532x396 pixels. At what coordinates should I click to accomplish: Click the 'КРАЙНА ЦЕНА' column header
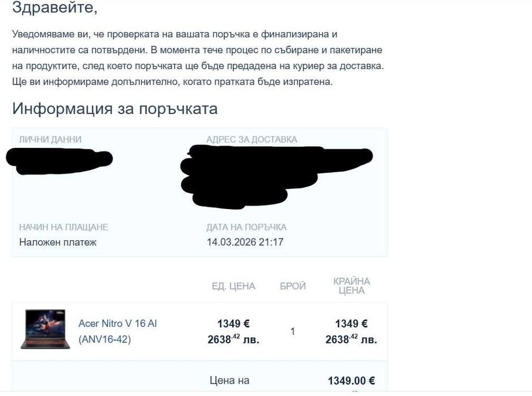click(351, 286)
